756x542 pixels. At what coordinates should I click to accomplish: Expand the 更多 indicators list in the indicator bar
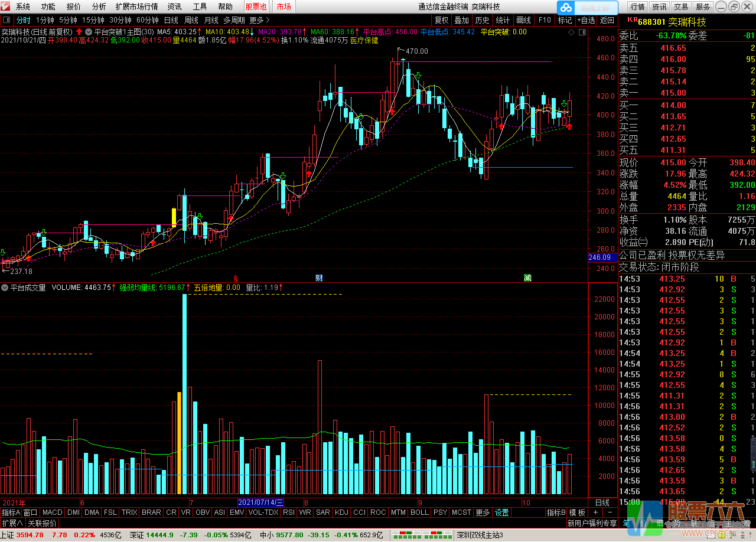click(483, 512)
